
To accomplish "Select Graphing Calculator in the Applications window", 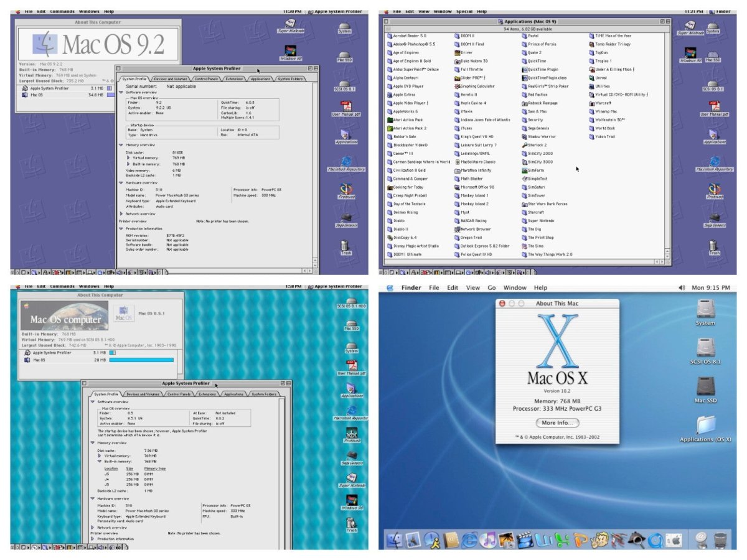I will tap(474, 86).
